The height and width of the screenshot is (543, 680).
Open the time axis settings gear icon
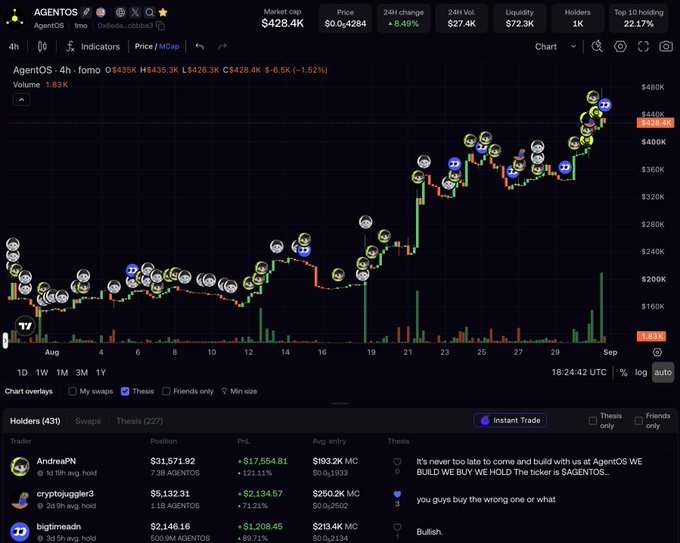(657, 352)
